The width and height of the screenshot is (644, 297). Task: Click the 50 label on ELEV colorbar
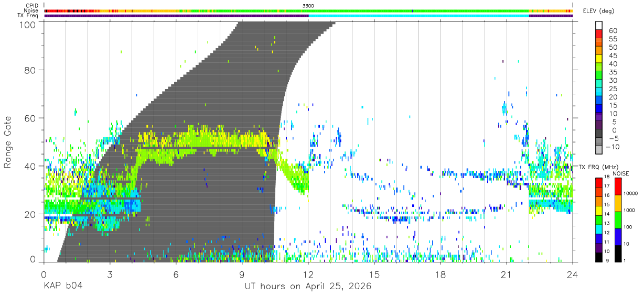(x=612, y=48)
